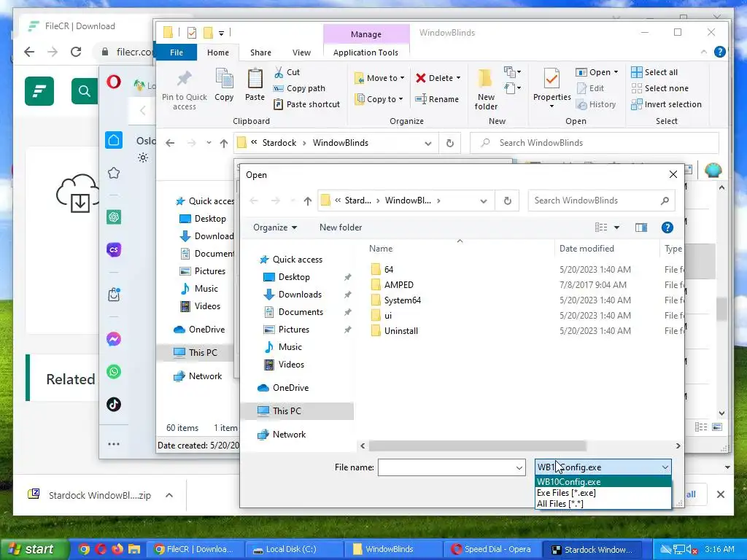This screenshot has width=747, height=560.
Task: Click Rename in Organize group
Action: point(437,99)
